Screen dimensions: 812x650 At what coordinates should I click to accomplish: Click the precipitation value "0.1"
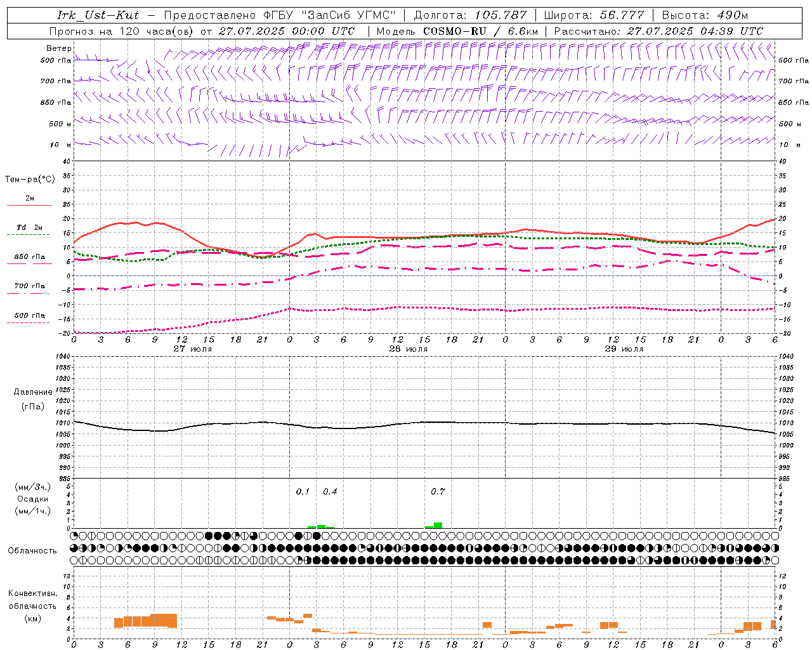point(303,491)
